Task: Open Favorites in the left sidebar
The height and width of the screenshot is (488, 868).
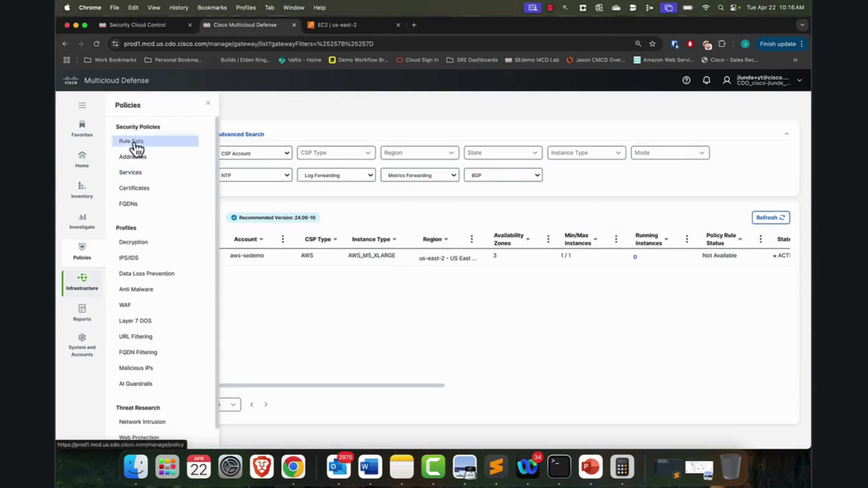Action: [x=82, y=129]
